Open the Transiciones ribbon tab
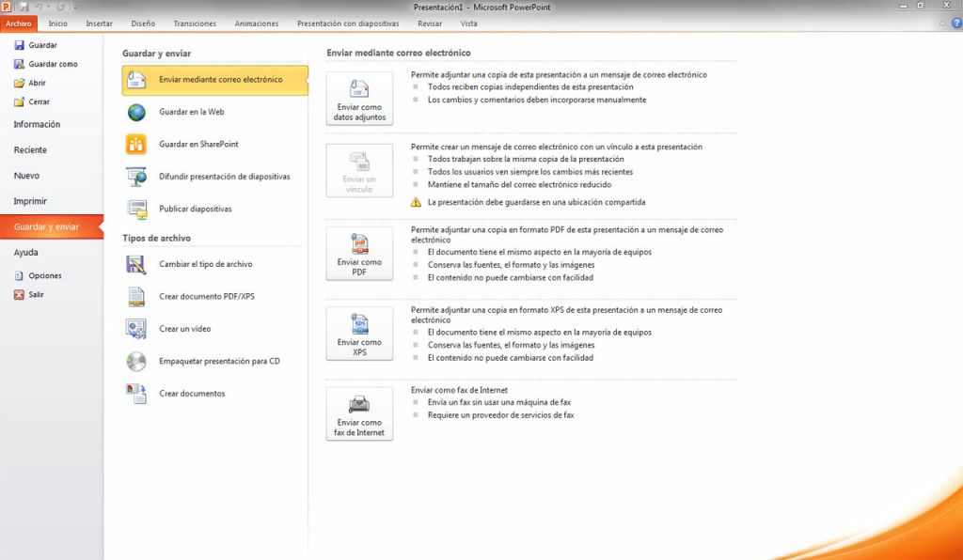This screenshot has width=963, height=560. (x=195, y=23)
